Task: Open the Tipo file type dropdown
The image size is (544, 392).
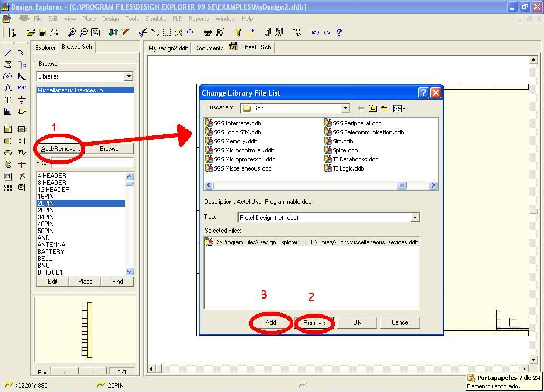Action: pos(415,217)
